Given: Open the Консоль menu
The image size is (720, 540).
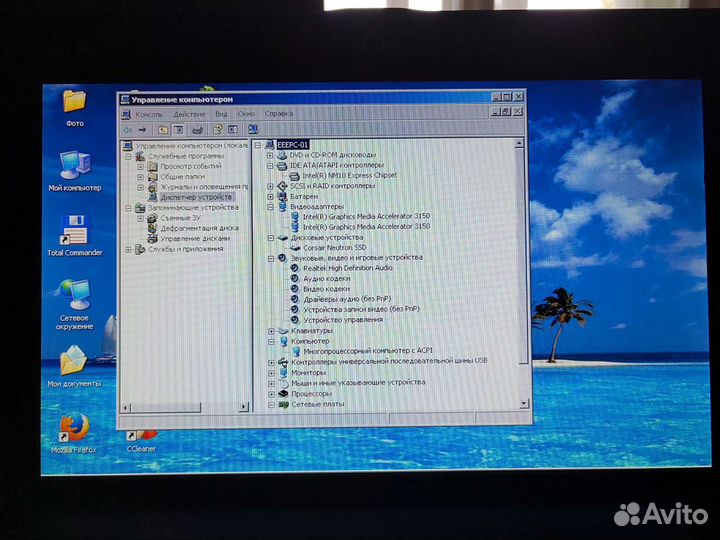Looking at the screenshot, I should (149, 114).
